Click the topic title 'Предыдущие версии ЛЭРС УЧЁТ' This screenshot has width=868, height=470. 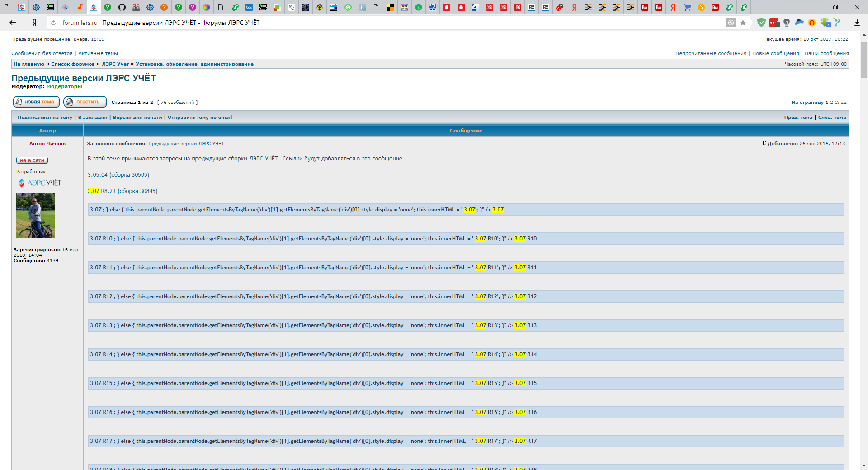[84, 78]
